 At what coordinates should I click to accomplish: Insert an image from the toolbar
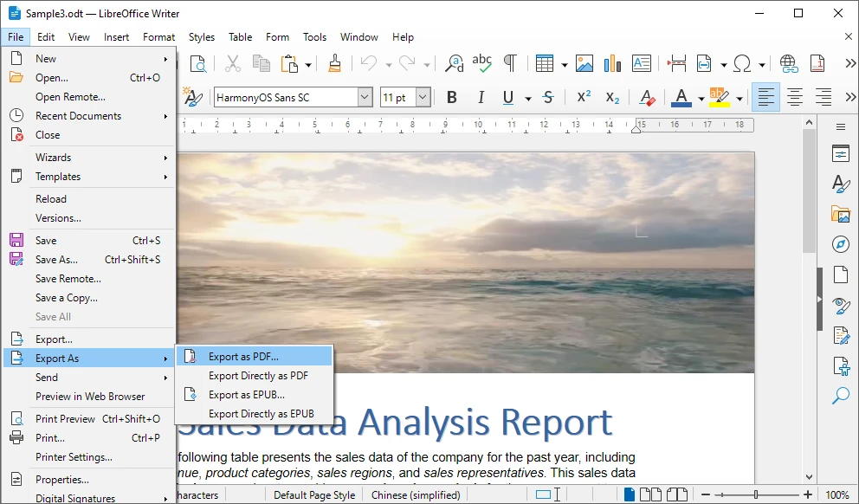tap(585, 63)
